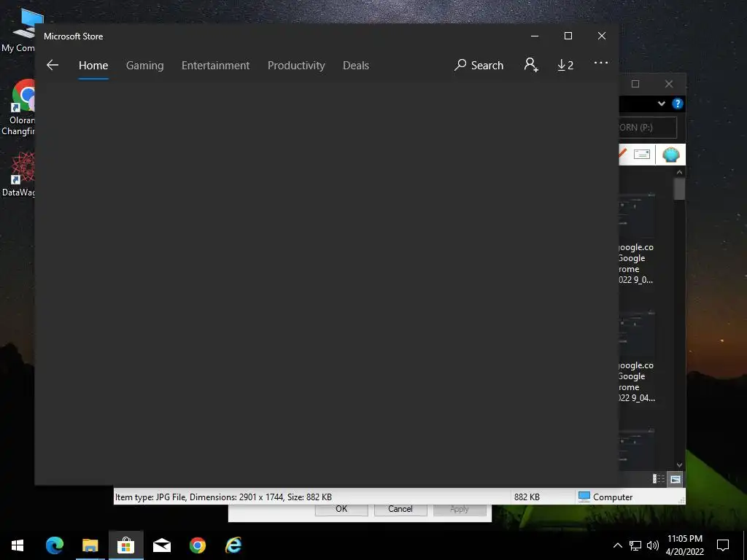Viewport: 747px width, 560px height.
Task: Open the Productivity tab
Action: [x=296, y=65]
